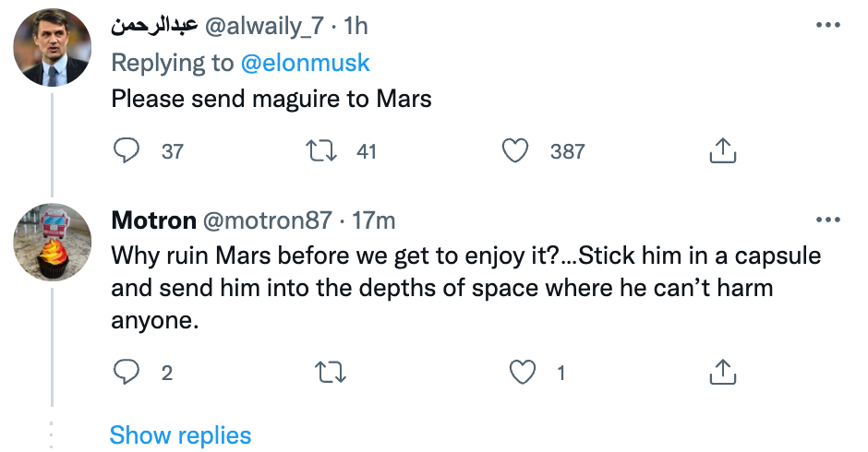Share the alwaily_7 tweet
The image size is (868, 452).
click(721, 151)
